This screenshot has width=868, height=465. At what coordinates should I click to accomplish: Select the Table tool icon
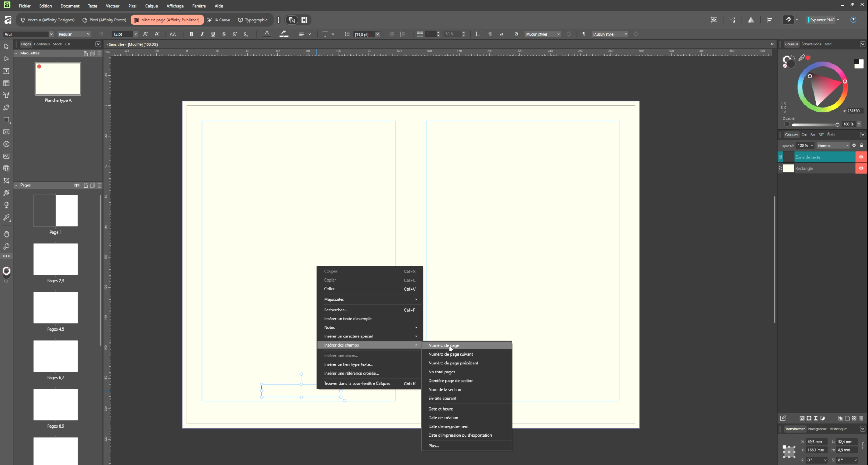tap(6, 83)
